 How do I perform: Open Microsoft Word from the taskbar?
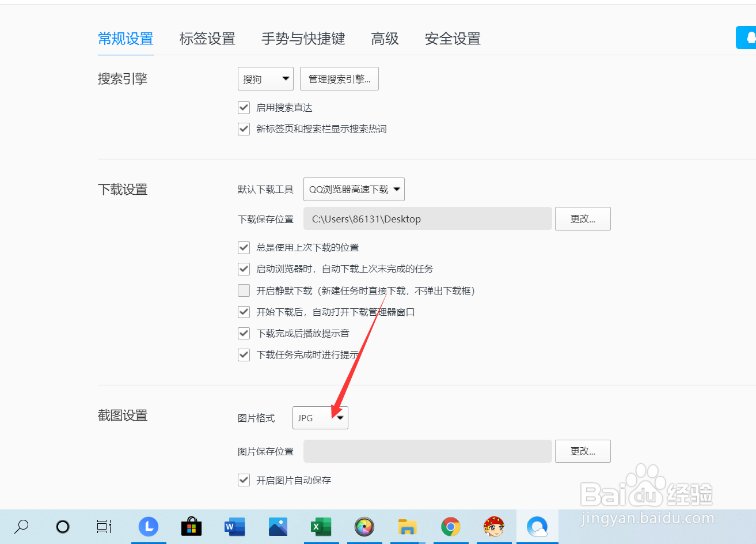[235, 527]
